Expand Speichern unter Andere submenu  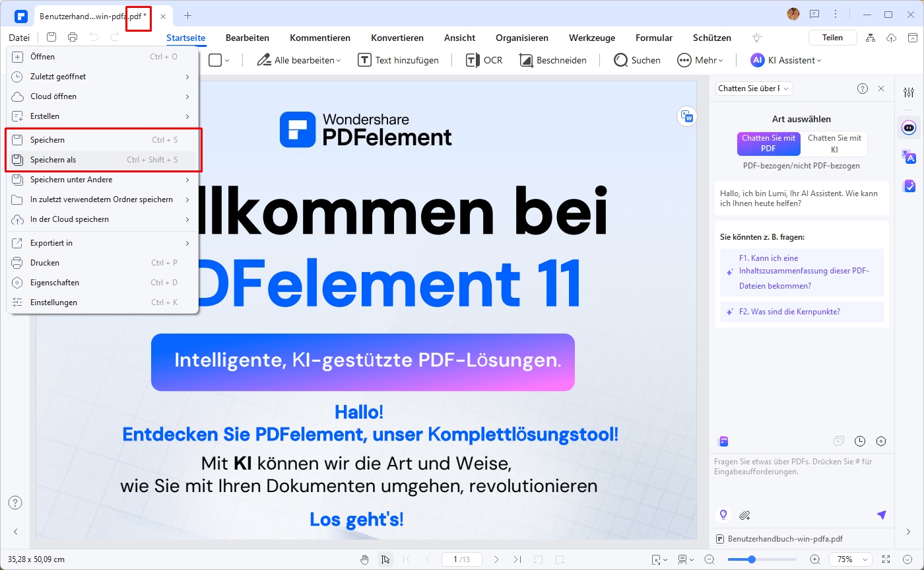pyautogui.click(x=103, y=180)
